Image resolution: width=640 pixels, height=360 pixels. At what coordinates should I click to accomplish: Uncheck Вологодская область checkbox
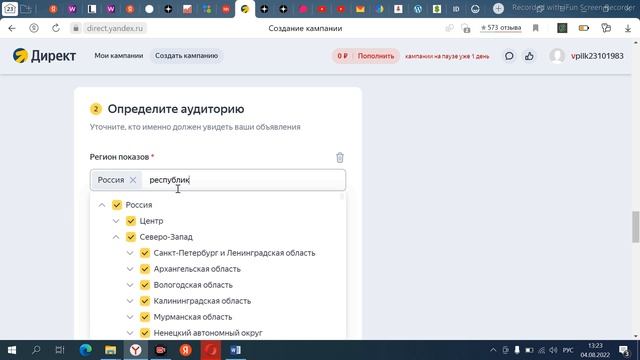[144, 285]
